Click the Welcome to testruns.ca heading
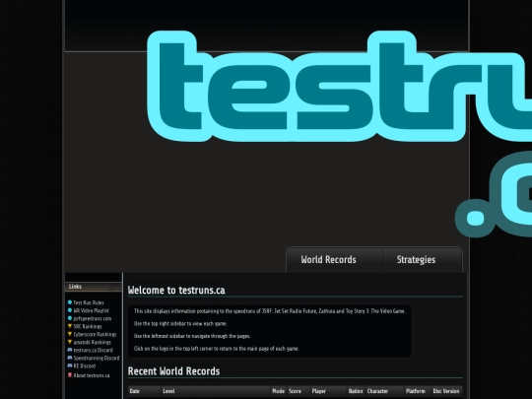The image size is (532, 399). click(x=176, y=291)
